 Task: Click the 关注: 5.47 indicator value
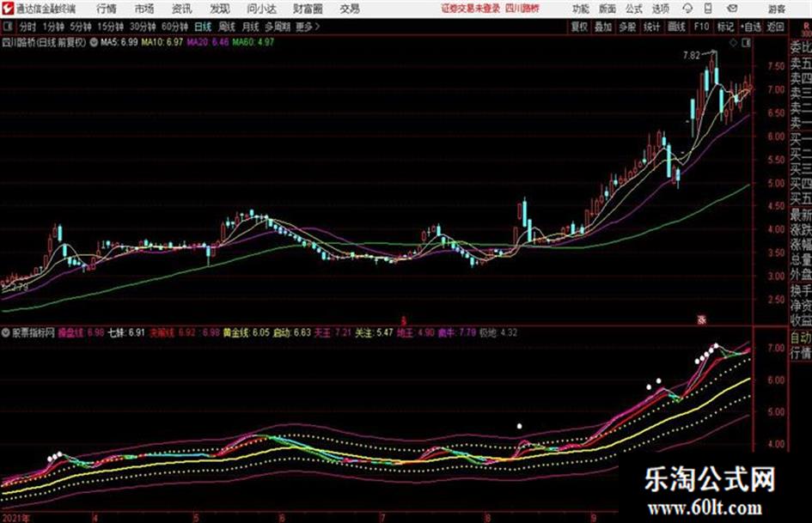374,332
